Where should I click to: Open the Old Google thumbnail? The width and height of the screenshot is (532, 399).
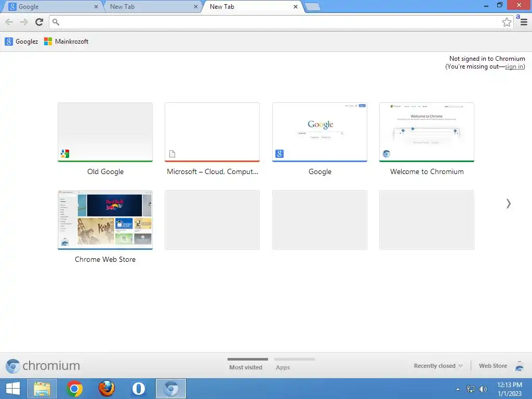(x=105, y=132)
